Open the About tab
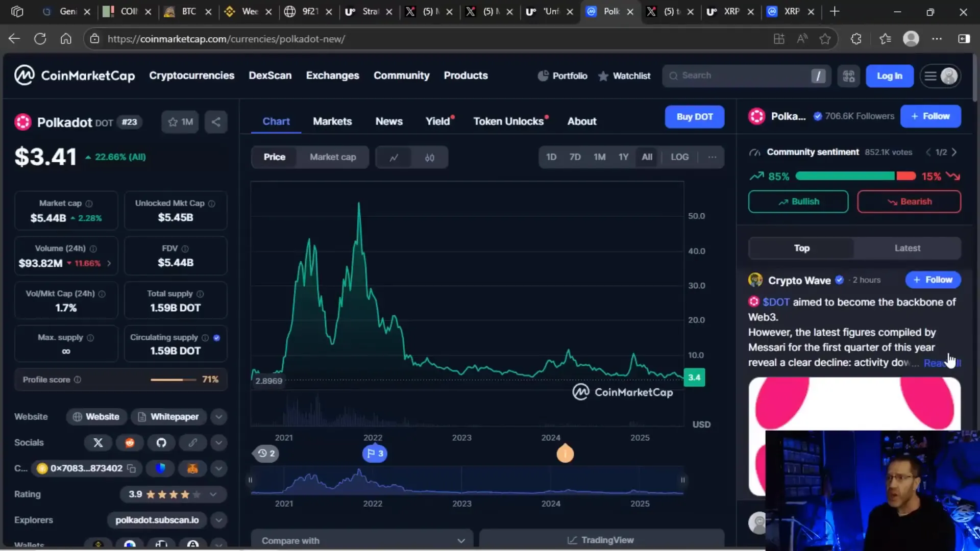The height and width of the screenshot is (551, 980). pos(581,121)
